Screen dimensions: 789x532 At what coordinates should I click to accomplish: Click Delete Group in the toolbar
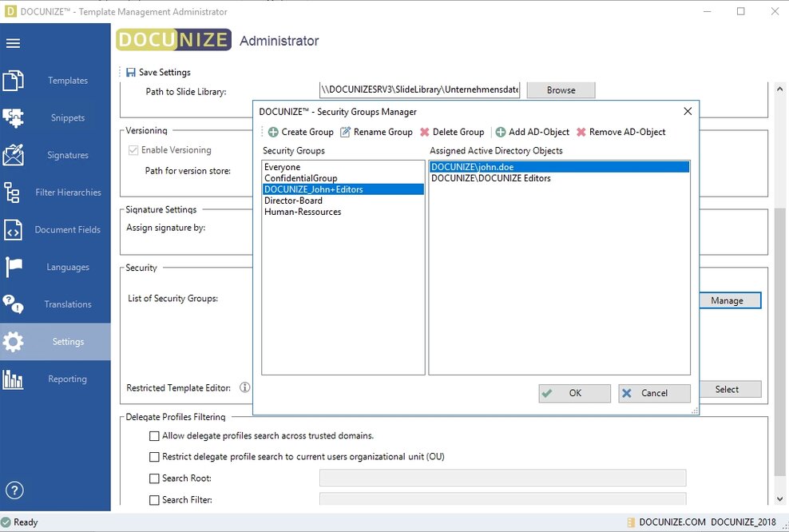(x=452, y=132)
